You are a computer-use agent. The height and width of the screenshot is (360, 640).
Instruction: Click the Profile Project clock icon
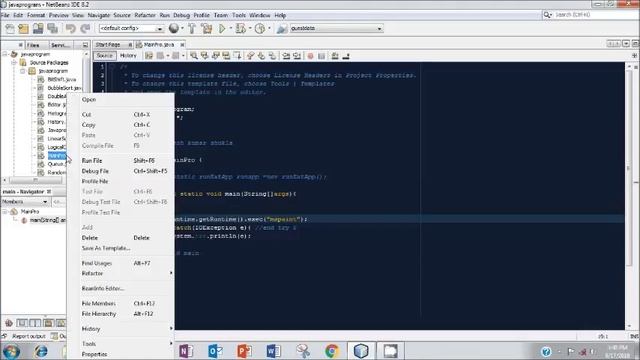(x=260, y=29)
